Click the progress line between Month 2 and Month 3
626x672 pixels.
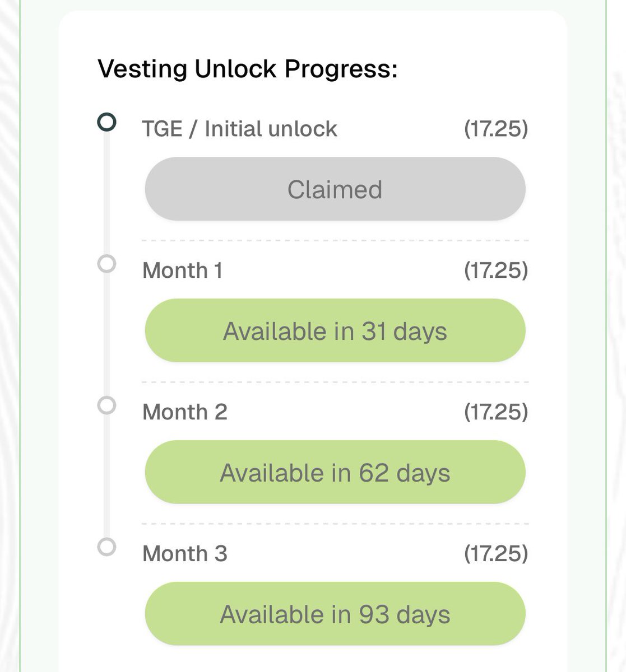click(106, 476)
